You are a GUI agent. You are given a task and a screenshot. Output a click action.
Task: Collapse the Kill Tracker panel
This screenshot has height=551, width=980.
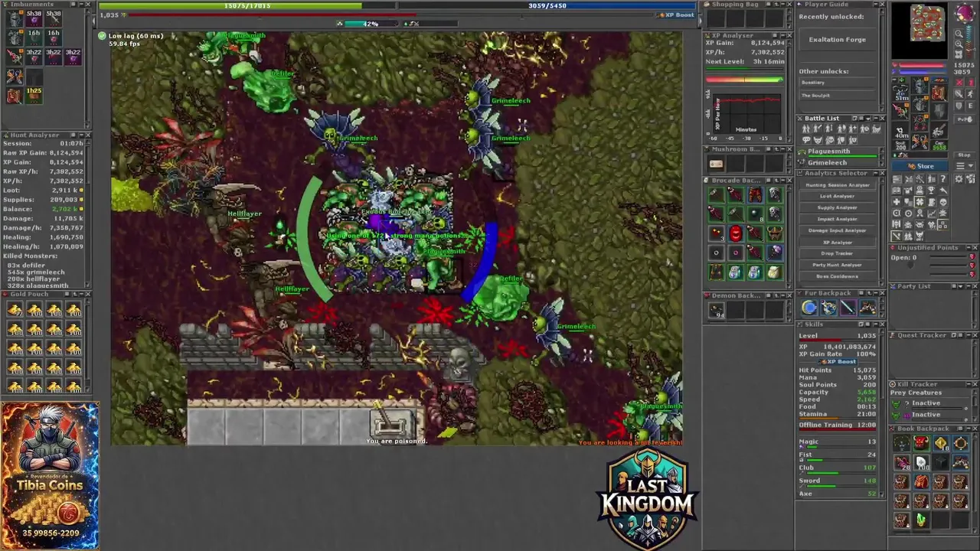968,383
